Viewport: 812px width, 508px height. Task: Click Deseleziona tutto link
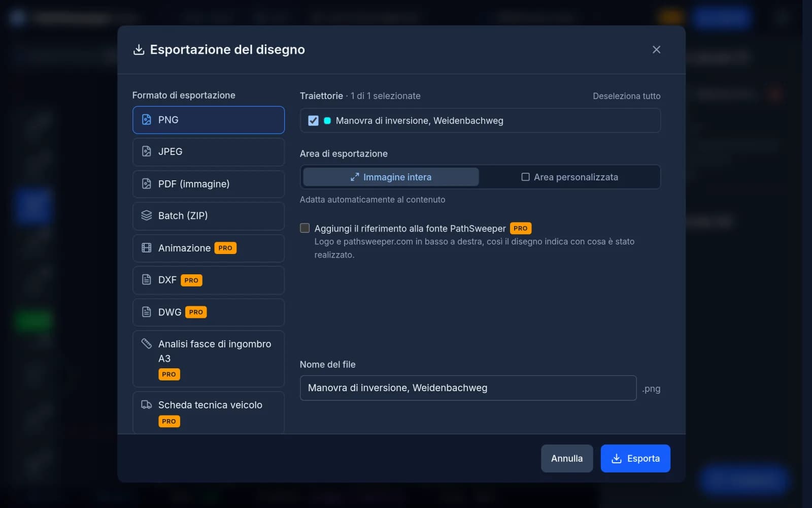627,96
